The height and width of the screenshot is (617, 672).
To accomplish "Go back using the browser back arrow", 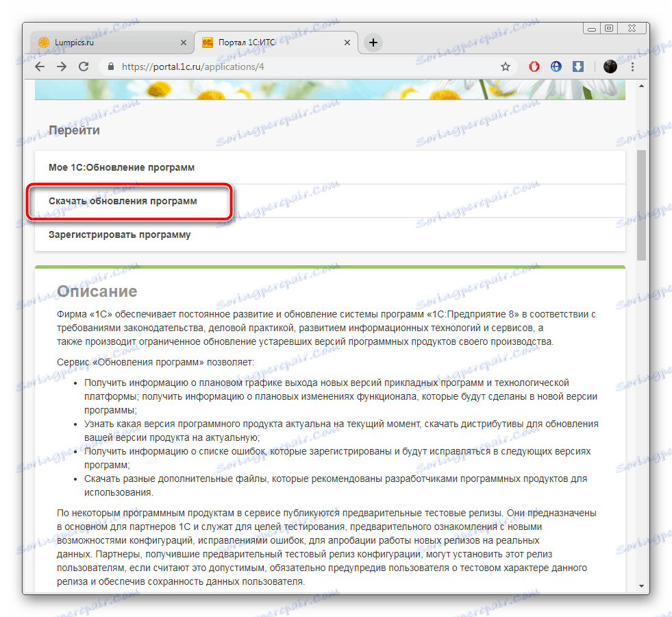I will (x=40, y=66).
